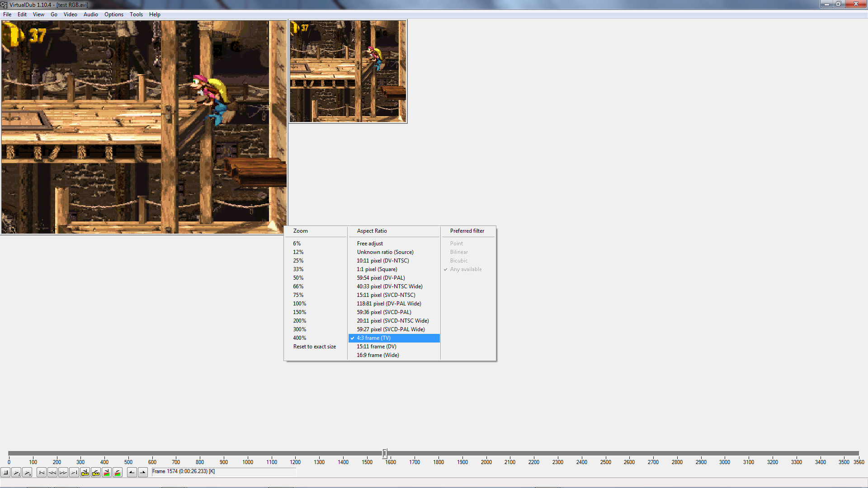Play the input video preview
This screenshot has width=868, height=488.
point(16,472)
